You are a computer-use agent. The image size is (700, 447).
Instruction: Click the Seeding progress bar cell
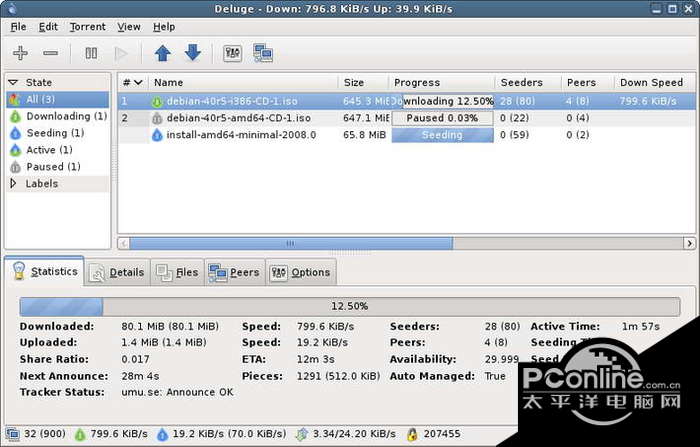[x=442, y=135]
